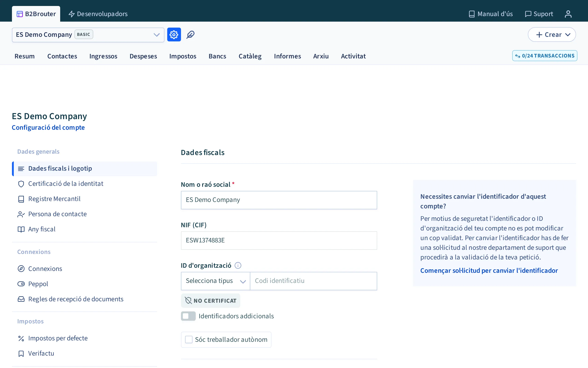588x368 pixels.
Task: Select Certificació de la identitat in sidebar
Action: tap(85, 184)
